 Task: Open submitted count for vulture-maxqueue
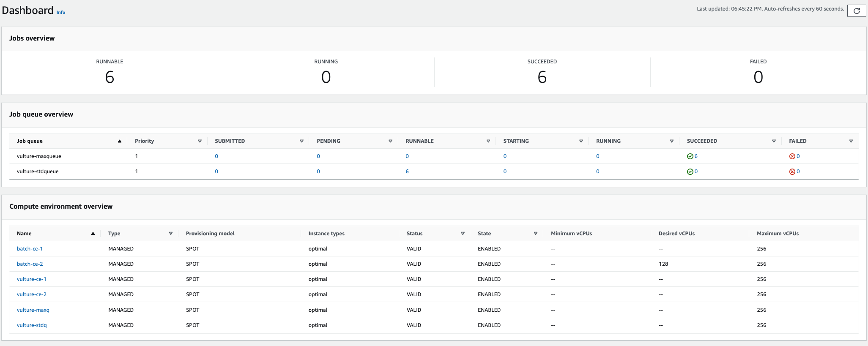point(216,156)
